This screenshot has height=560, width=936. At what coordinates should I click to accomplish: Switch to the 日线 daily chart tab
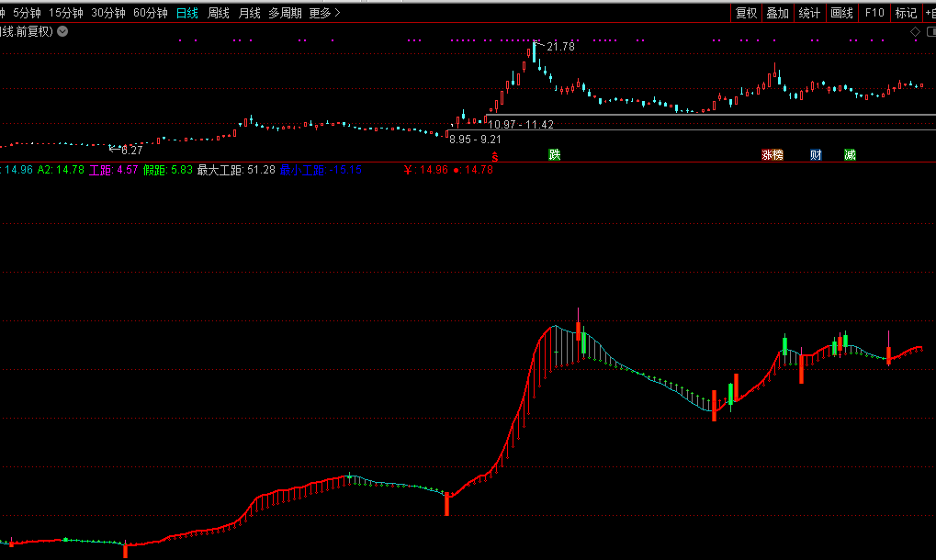pos(186,13)
